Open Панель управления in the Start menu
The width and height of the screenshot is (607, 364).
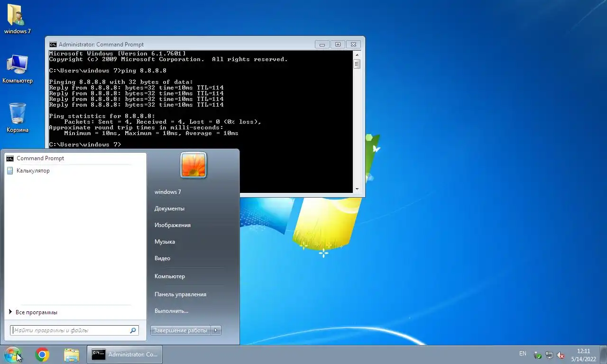[x=180, y=294]
